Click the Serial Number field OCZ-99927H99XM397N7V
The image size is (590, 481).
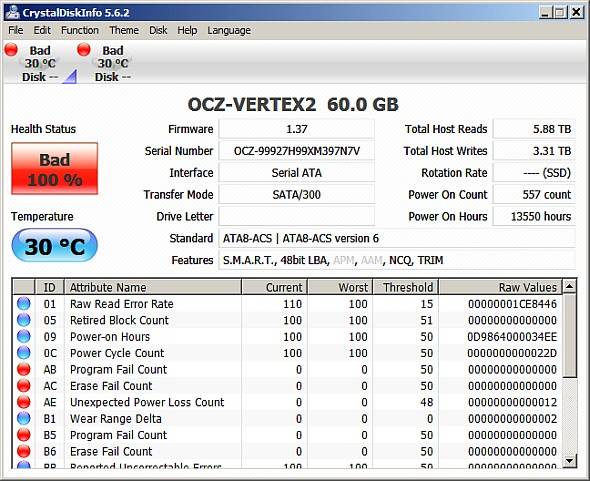click(297, 151)
